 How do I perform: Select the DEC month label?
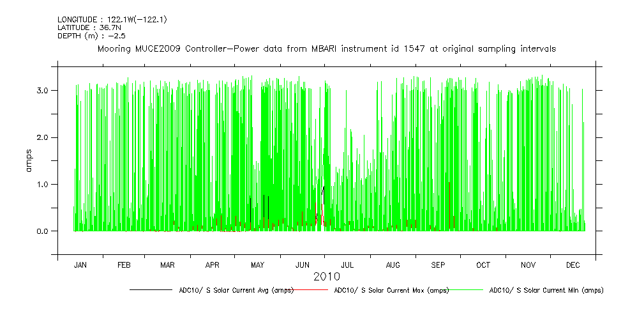(x=573, y=264)
